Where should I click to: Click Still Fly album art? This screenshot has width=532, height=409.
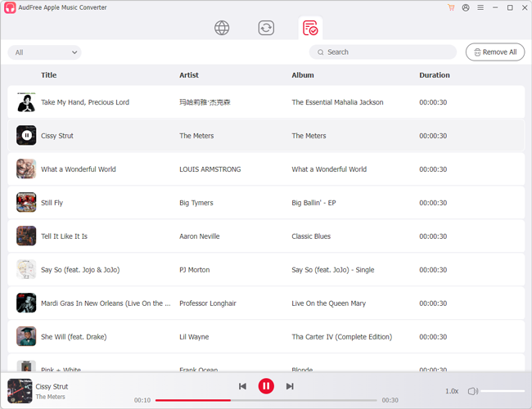point(26,203)
